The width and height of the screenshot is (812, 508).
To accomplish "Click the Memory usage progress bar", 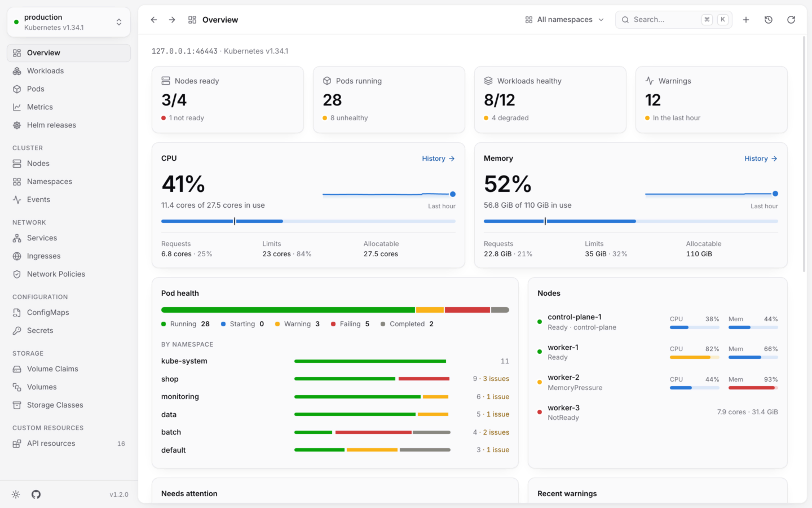I will (631, 221).
